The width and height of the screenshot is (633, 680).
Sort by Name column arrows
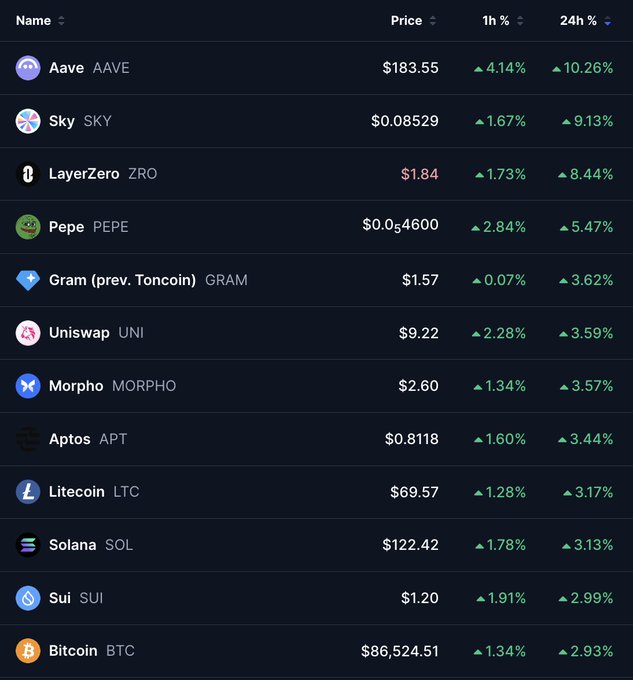[x=61, y=20]
